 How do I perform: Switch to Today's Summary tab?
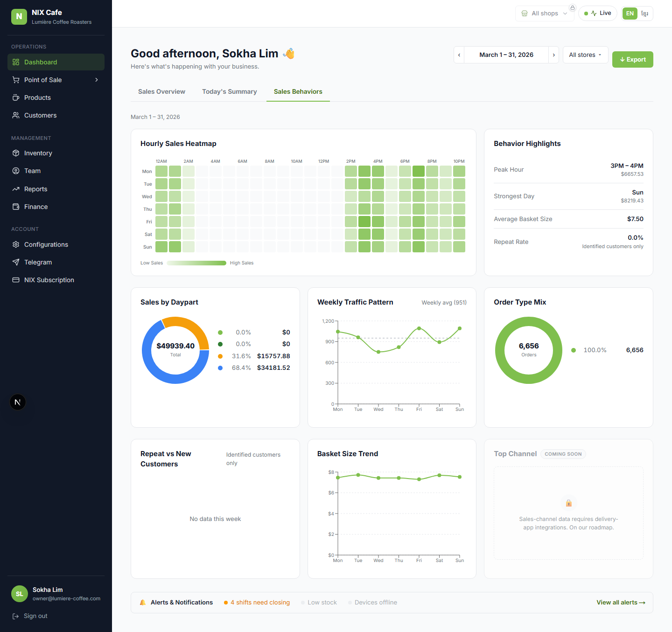(230, 91)
